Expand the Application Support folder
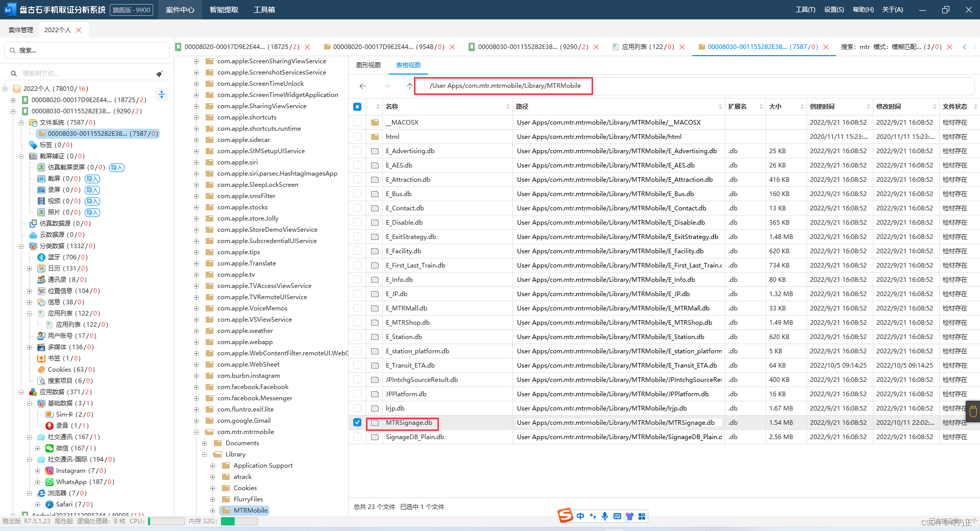This screenshot has width=980, height=531. point(213,466)
